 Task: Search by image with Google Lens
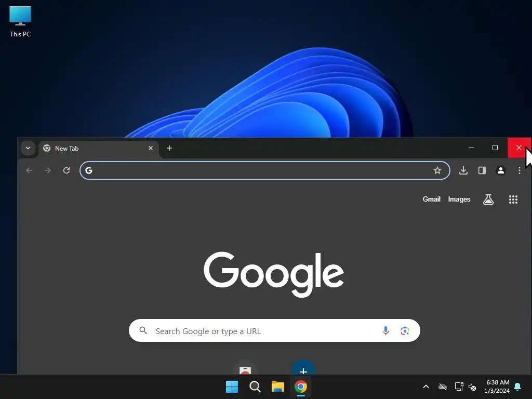tap(405, 331)
